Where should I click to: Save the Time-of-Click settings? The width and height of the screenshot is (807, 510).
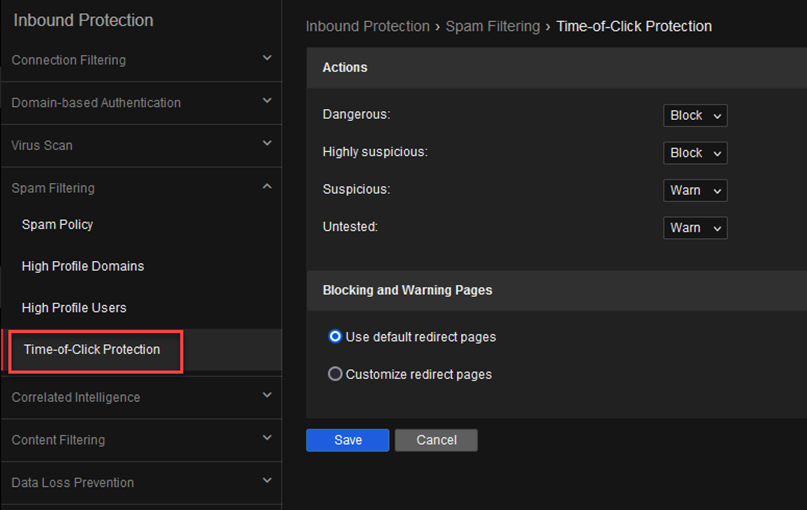347,440
